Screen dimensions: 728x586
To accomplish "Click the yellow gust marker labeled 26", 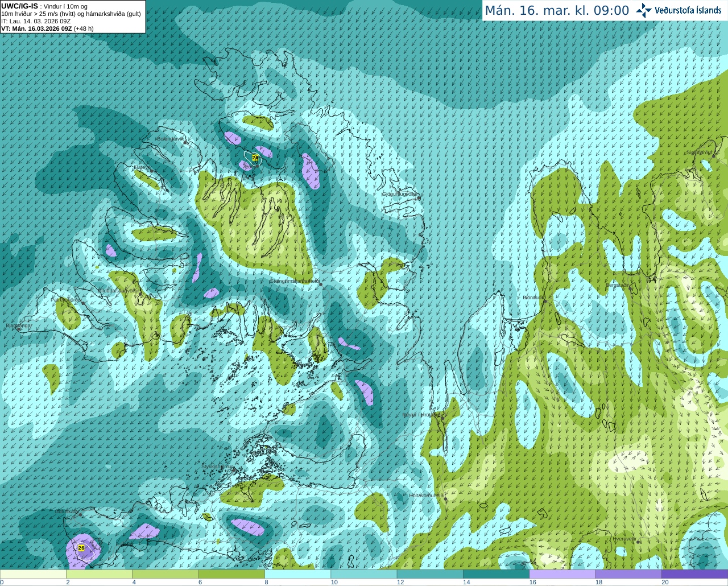I will pyautogui.click(x=81, y=548).
